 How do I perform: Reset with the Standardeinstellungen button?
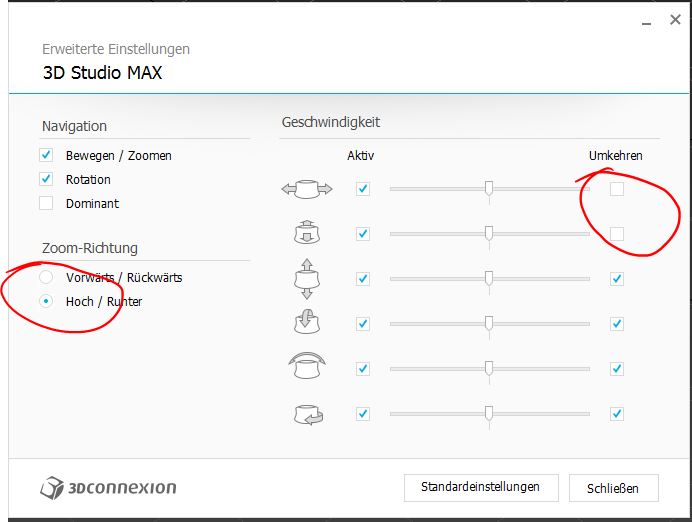(481, 488)
